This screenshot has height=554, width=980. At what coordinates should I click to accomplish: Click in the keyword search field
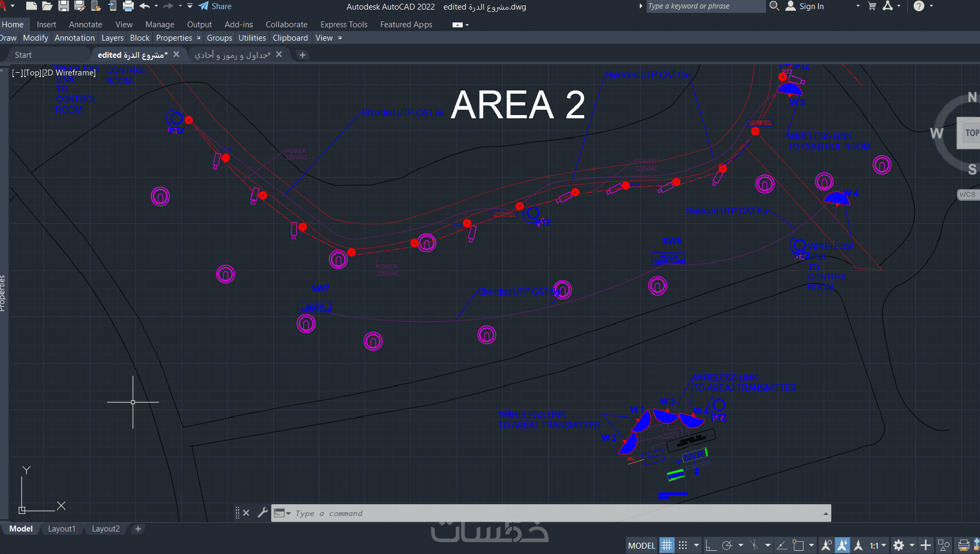[705, 6]
